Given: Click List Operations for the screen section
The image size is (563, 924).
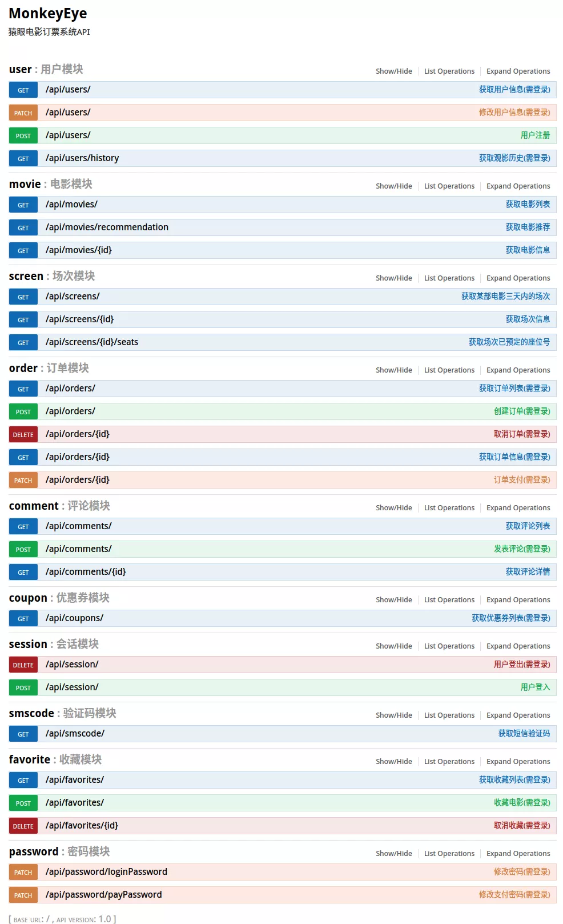Looking at the screenshot, I should [x=449, y=278].
